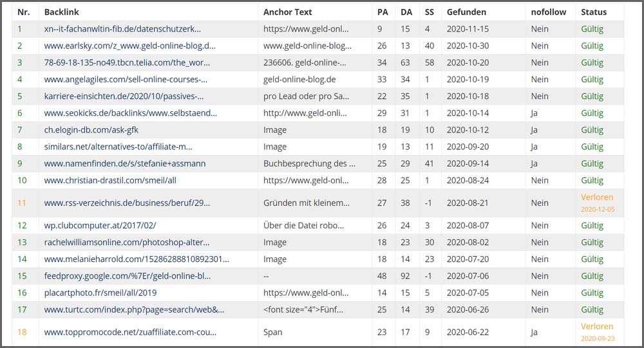
Task: Open the www.toppromocode.net backlink
Action: [x=130, y=333]
